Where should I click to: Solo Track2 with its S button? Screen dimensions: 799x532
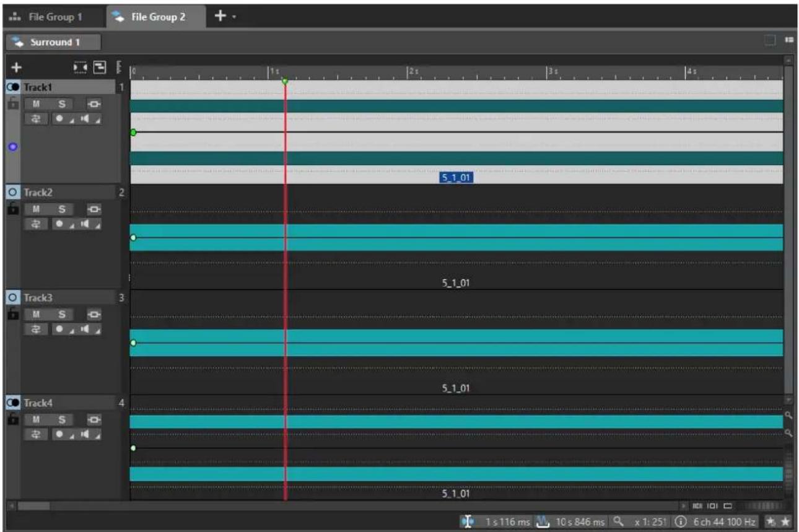[61, 209]
